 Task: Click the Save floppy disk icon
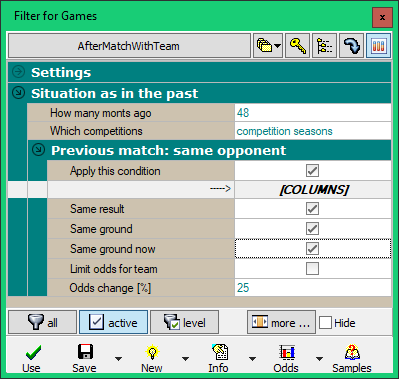tap(85, 352)
